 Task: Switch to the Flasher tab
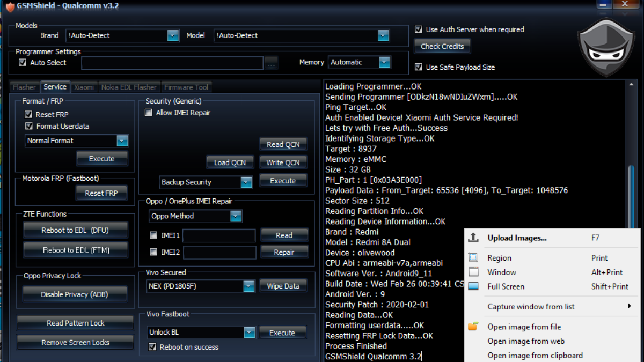(x=24, y=87)
